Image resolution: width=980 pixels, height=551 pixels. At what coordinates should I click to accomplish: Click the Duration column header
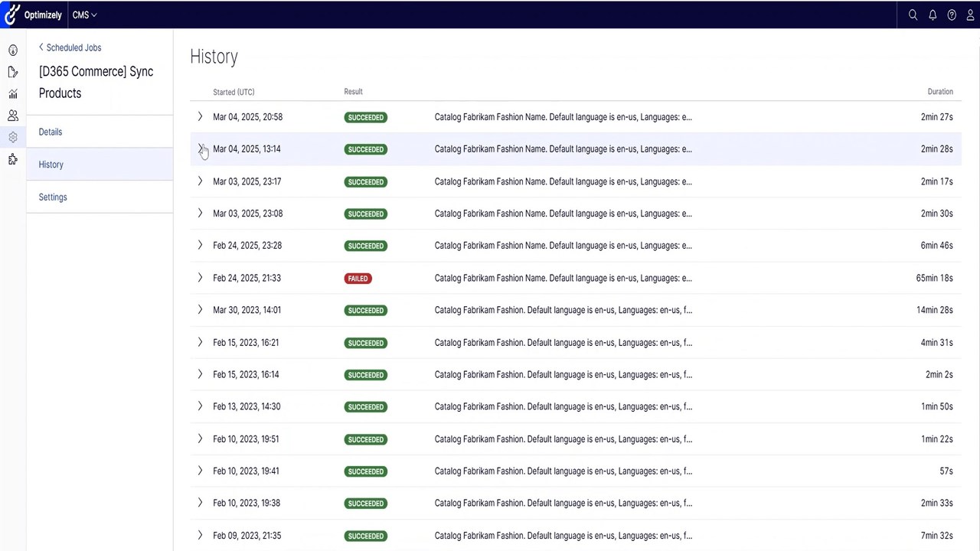point(940,92)
